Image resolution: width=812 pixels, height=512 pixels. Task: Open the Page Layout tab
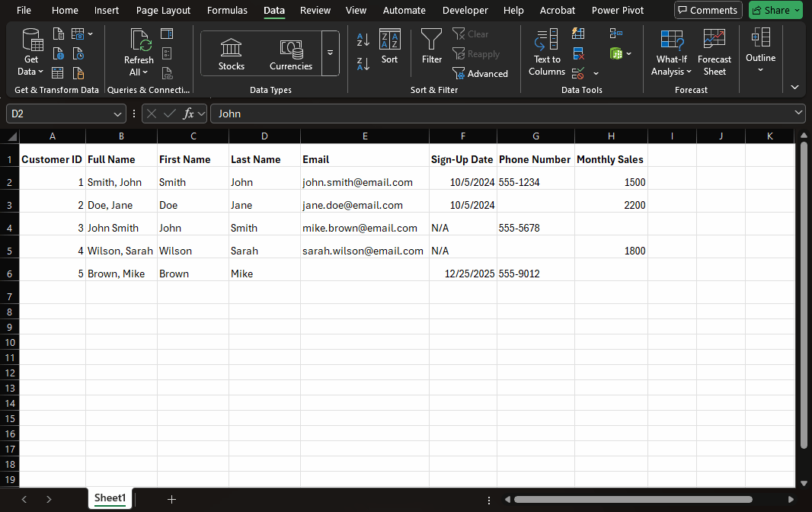(x=163, y=11)
